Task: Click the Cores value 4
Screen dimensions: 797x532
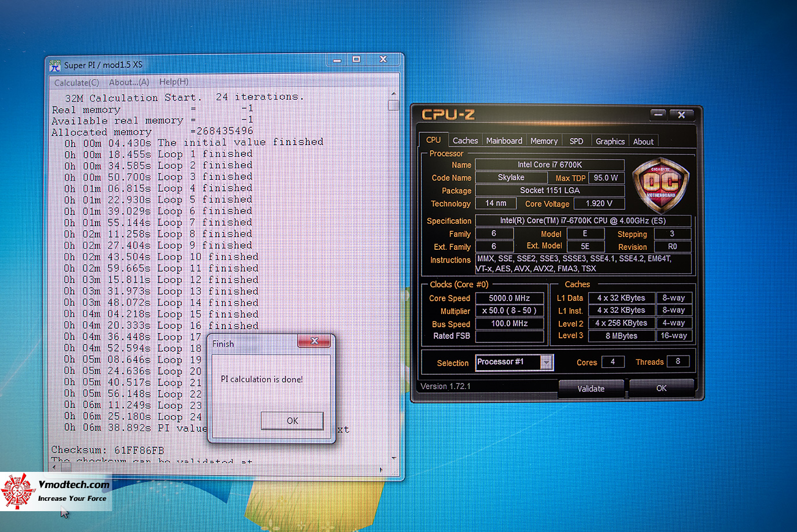Action: [x=612, y=361]
